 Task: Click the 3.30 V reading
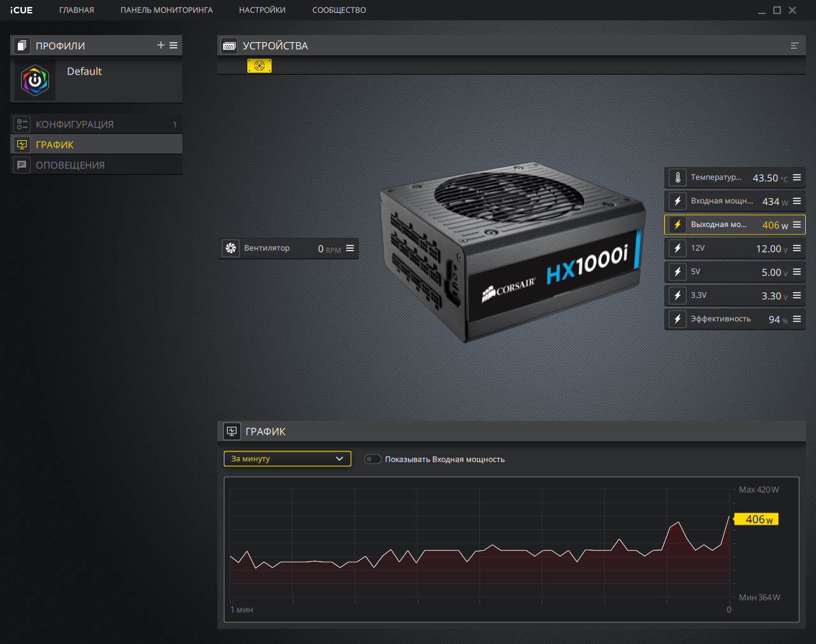point(775,296)
